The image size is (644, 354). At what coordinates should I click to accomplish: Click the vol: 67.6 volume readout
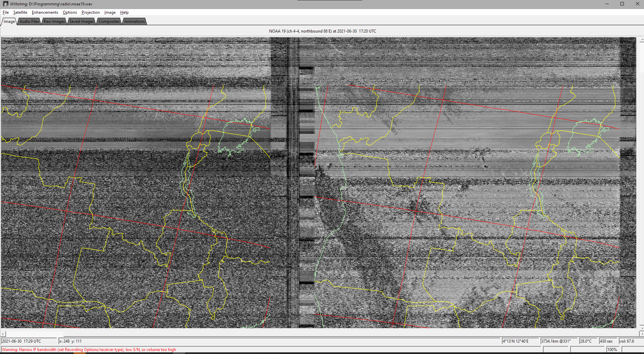click(x=631, y=341)
